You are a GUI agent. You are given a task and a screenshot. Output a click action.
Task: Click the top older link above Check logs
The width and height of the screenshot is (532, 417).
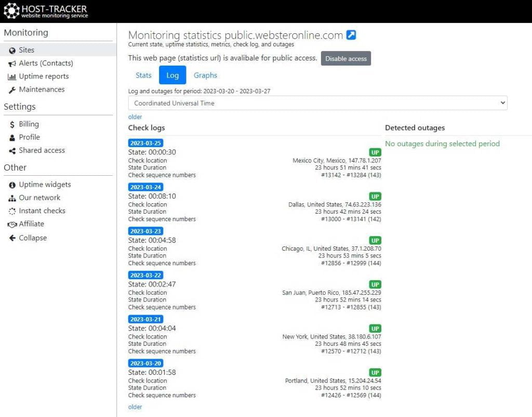pos(135,117)
